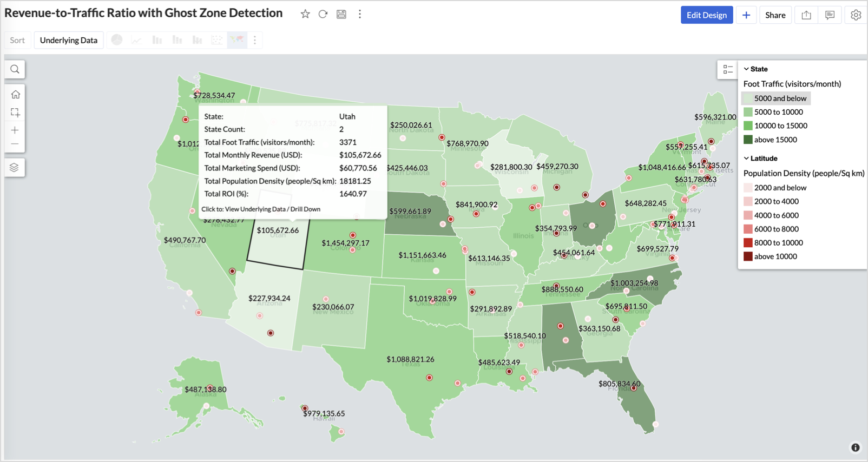Screen dimensions: 868x462
Task: Export the report using the upload icon
Action: pos(806,15)
